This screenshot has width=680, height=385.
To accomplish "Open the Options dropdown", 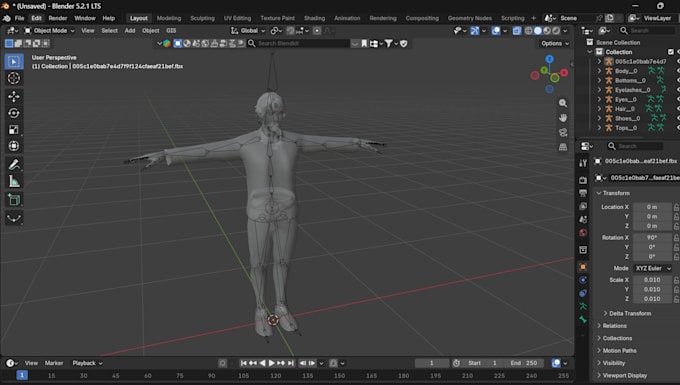I will coord(555,43).
